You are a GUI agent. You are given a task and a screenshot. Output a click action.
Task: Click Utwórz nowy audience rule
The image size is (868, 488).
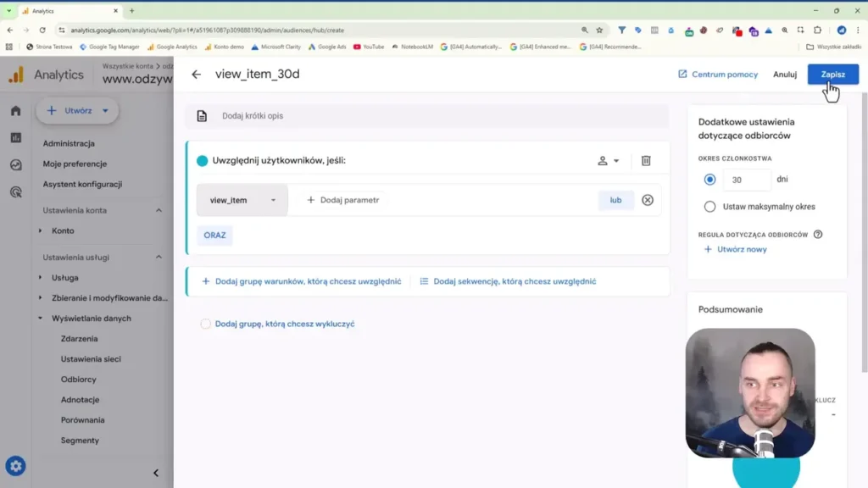(735, 249)
